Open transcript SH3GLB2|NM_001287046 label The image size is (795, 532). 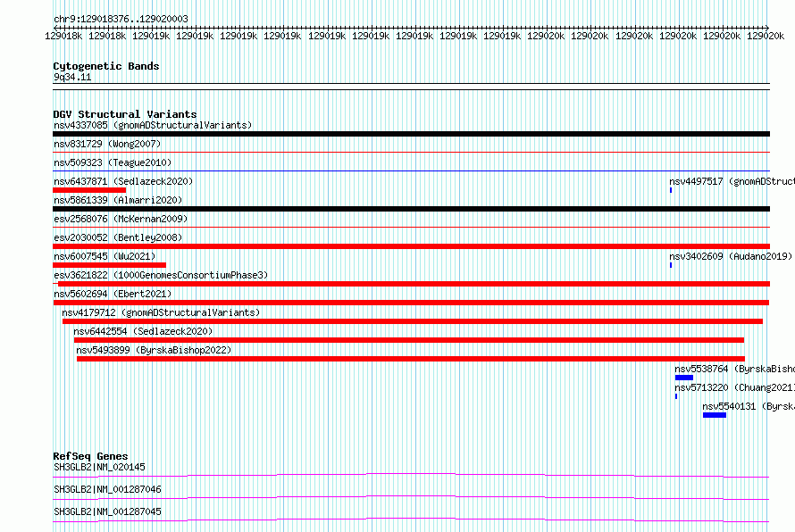coord(107,489)
